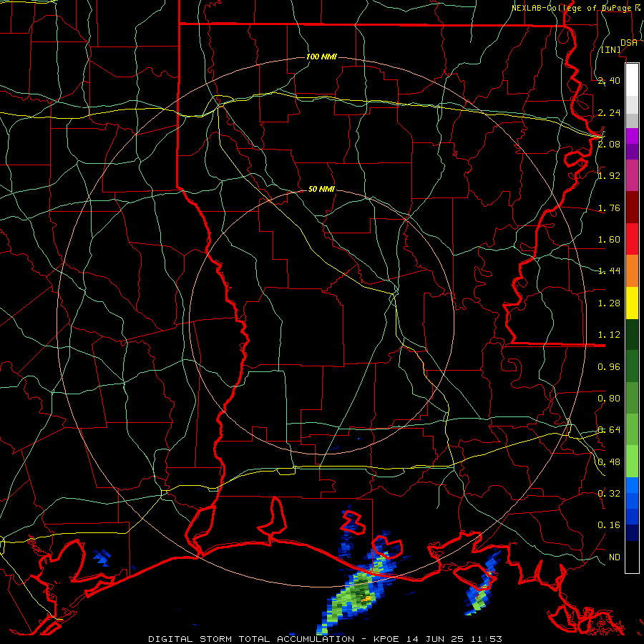The width and height of the screenshot is (644, 644).
Task: Select the black ND swatch at scale bottom
Action: pos(632,557)
